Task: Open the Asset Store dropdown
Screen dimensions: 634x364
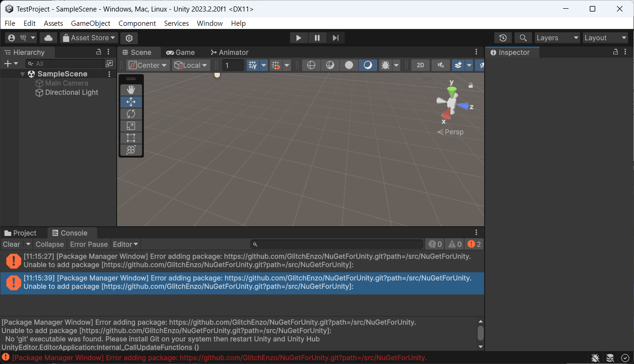Action: pos(89,38)
